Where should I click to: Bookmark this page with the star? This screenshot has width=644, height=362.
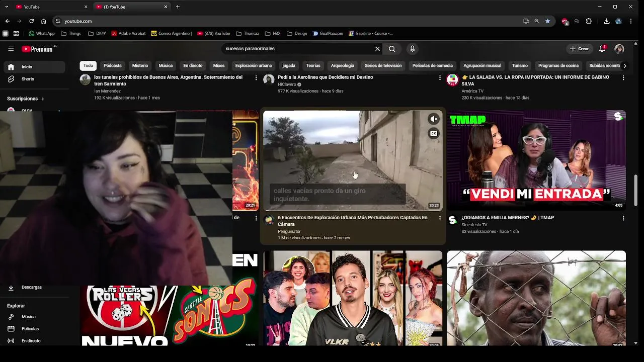coord(547,21)
